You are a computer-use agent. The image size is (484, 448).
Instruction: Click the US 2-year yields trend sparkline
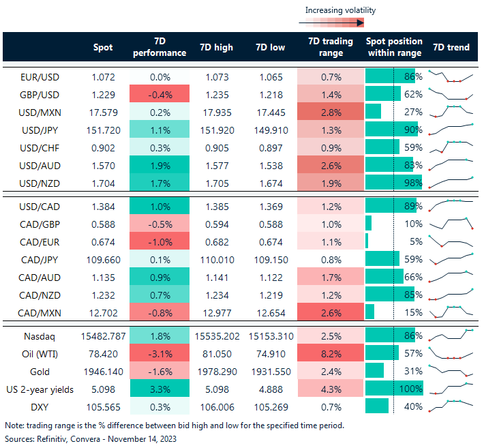click(x=450, y=390)
